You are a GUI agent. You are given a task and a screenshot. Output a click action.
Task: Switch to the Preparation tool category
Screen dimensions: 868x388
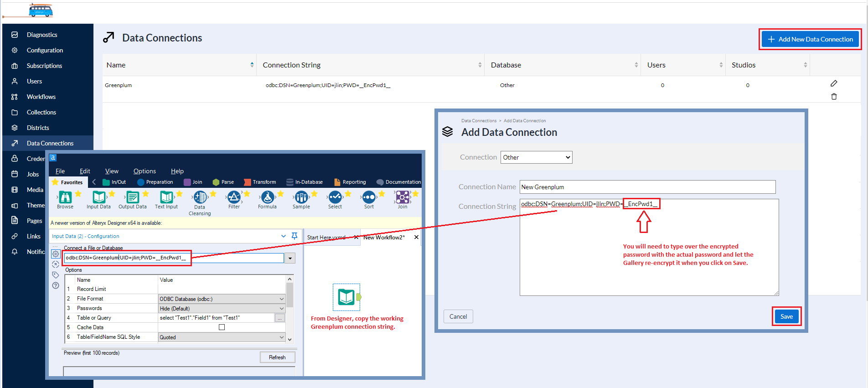pos(155,182)
